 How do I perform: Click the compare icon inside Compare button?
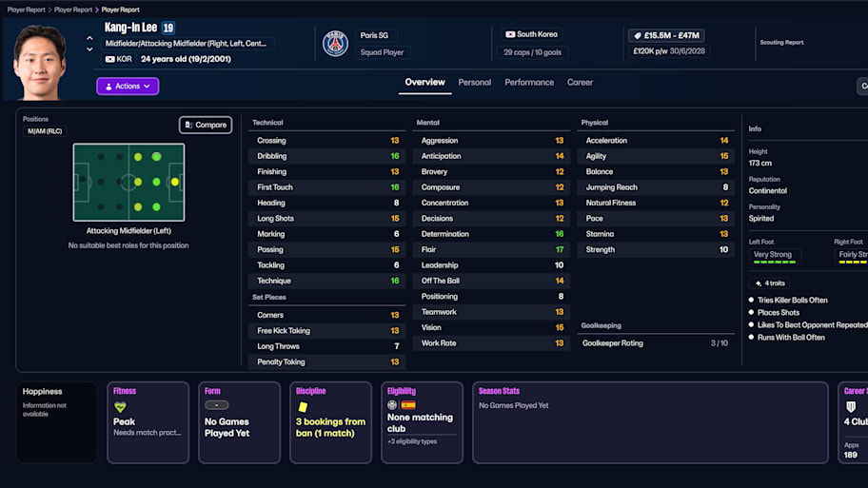point(188,125)
